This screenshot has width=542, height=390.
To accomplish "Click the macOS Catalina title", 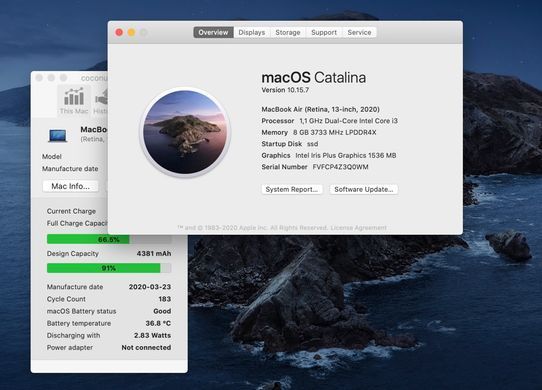I will coord(314,77).
